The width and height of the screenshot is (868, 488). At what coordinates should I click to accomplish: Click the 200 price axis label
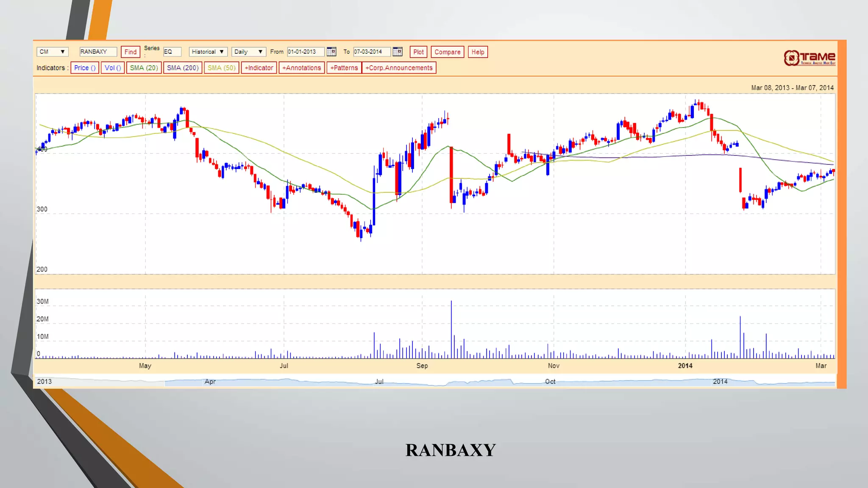pyautogui.click(x=42, y=269)
